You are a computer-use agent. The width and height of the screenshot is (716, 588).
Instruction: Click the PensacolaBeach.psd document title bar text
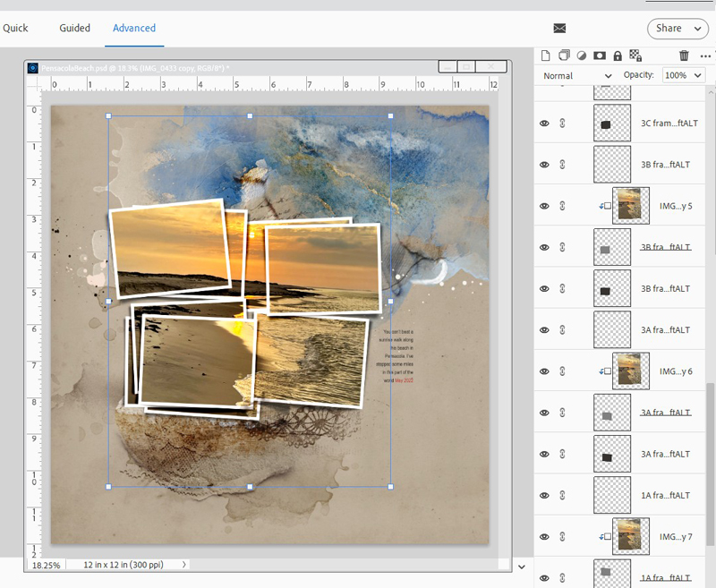click(x=135, y=68)
